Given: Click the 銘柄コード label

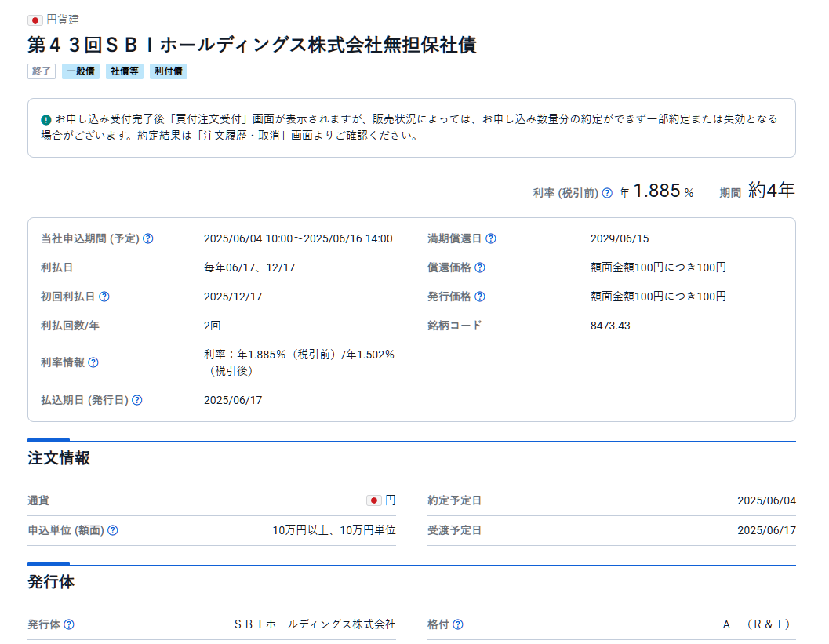Looking at the screenshot, I should click(x=455, y=326).
